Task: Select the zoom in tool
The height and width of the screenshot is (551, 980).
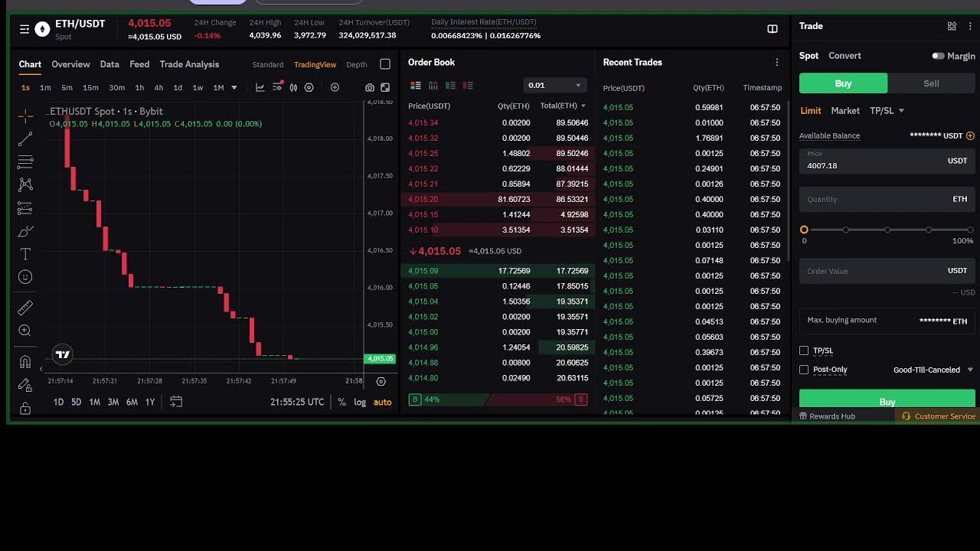Action: (25, 331)
